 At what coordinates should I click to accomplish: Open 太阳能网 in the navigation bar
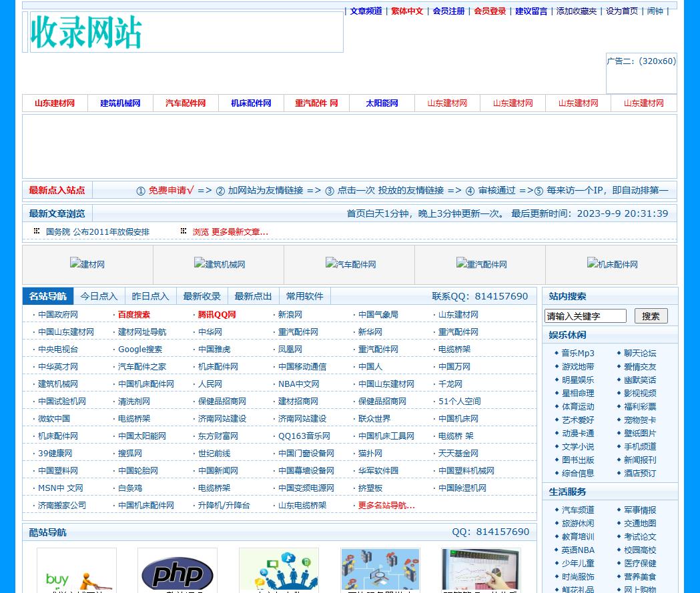[x=382, y=103]
